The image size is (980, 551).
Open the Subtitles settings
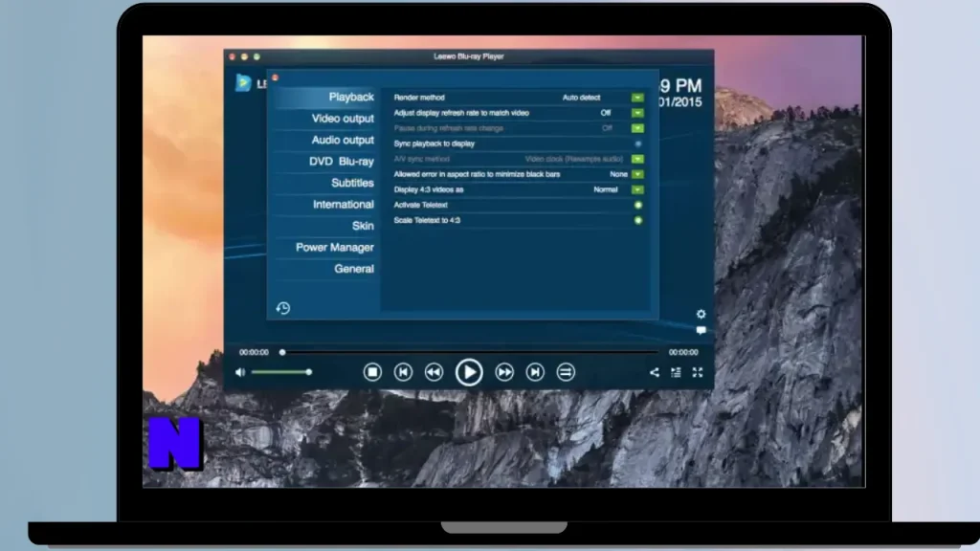pyautogui.click(x=352, y=183)
